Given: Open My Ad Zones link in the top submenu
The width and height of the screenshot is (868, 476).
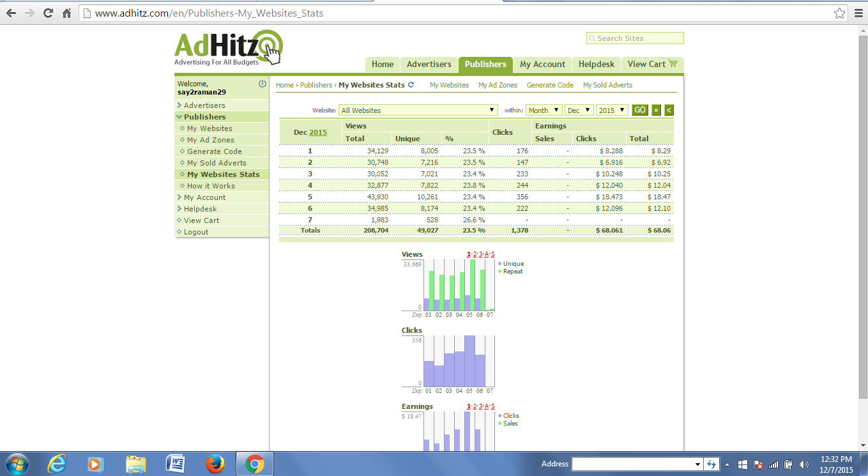Looking at the screenshot, I should tap(498, 85).
